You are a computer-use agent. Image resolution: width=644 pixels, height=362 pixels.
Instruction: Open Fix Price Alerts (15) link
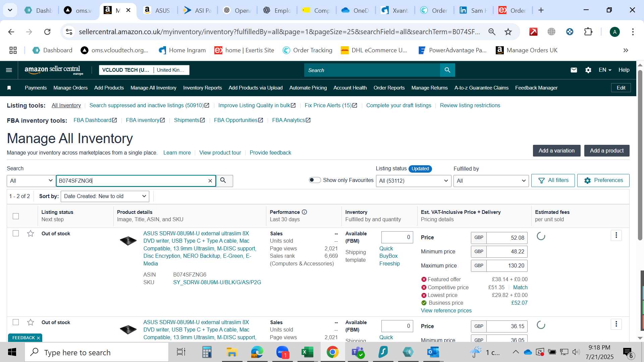tap(330, 106)
